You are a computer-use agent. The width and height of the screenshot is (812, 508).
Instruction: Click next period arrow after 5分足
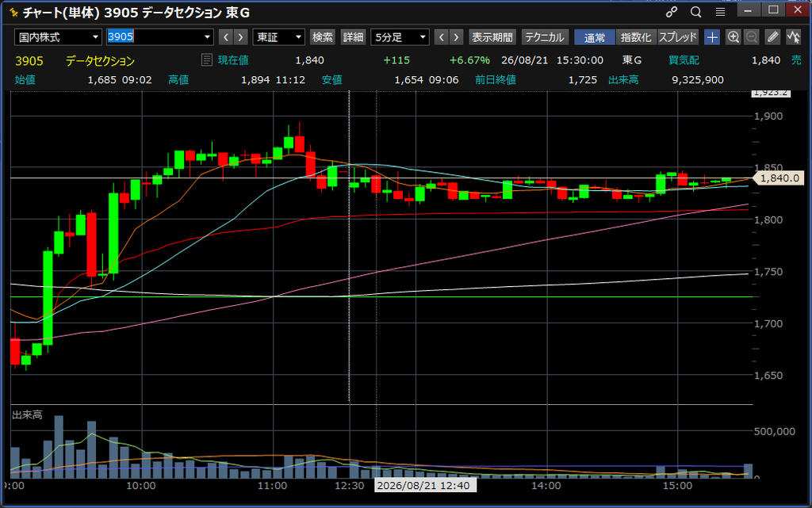coord(456,37)
